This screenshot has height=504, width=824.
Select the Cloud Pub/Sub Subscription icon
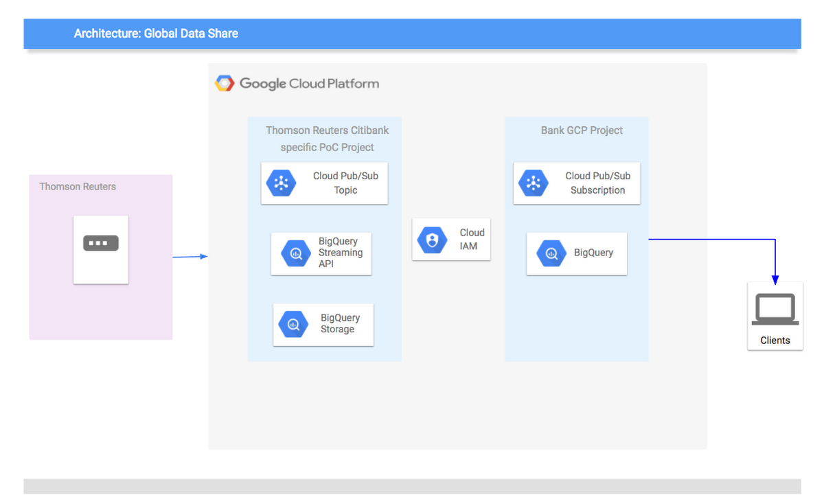click(534, 183)
